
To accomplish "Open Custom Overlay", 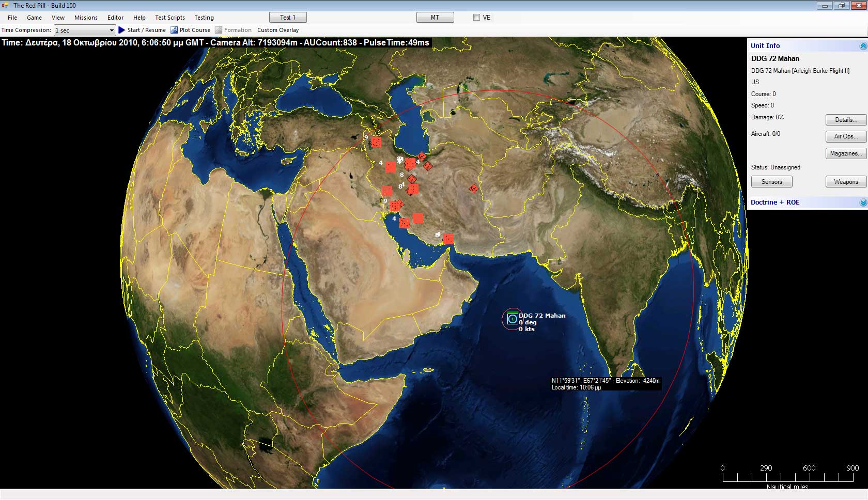I will pos(278,30).
